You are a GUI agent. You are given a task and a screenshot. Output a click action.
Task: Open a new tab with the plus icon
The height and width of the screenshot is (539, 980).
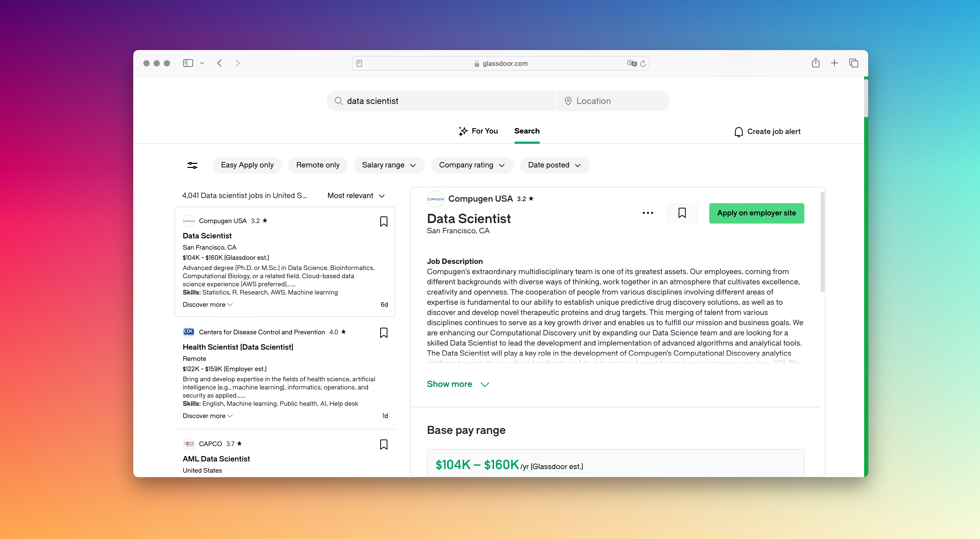point(834,63)
